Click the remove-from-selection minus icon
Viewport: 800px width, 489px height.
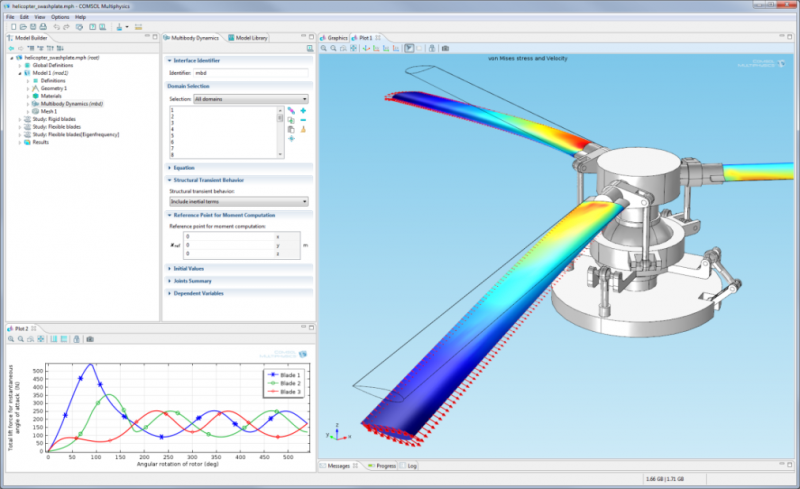[x=304, y=120]
